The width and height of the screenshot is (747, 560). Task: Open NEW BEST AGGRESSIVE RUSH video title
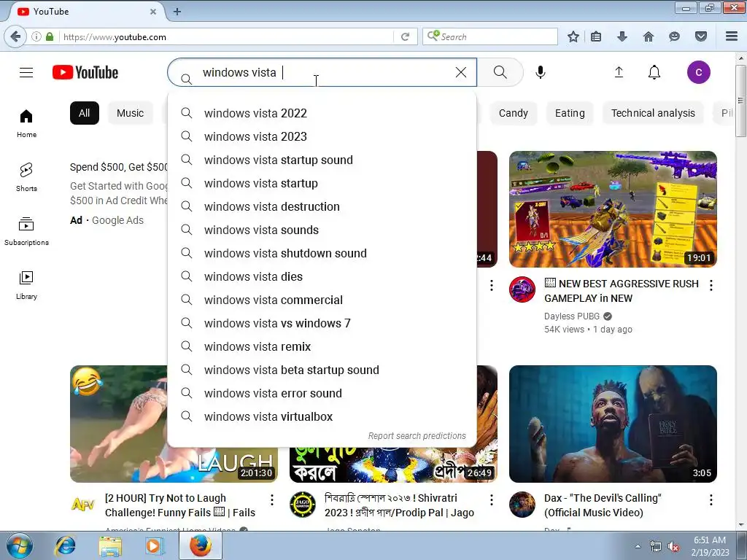(x=622, y=291)
